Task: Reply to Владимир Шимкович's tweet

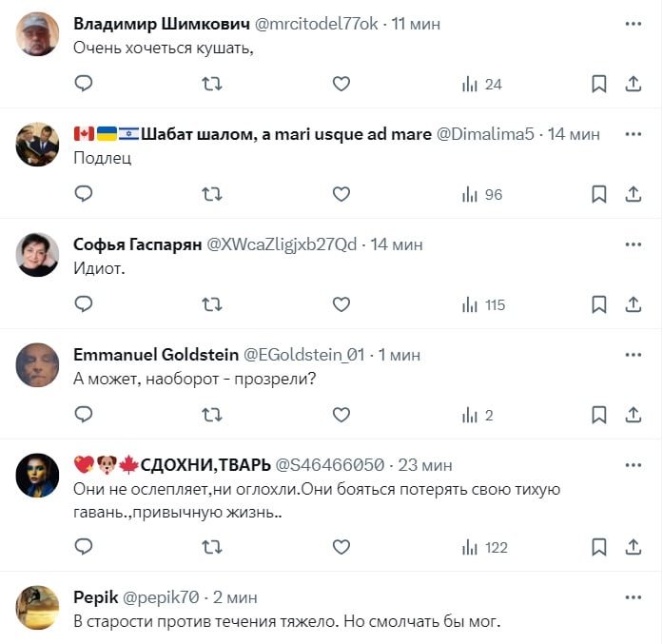Action: 84,84
